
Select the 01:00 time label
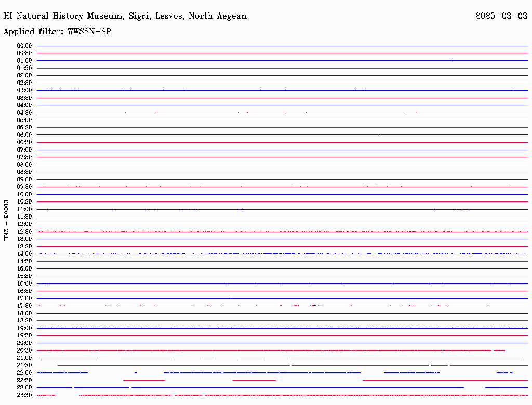click(24, 61)
